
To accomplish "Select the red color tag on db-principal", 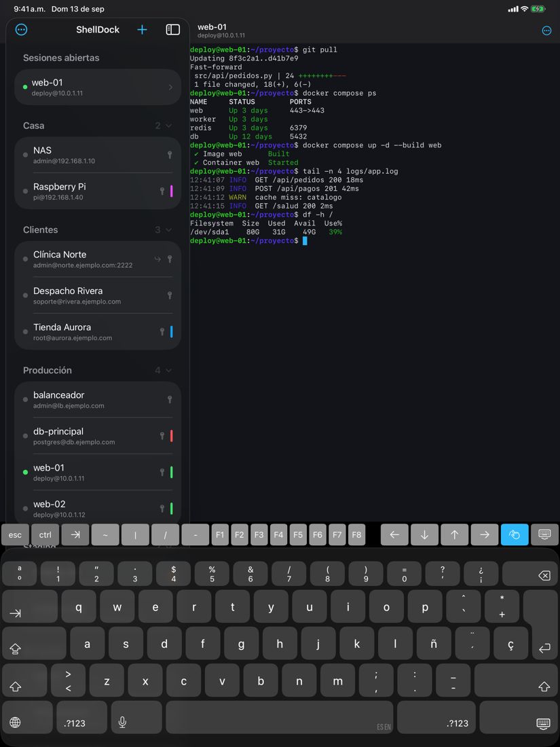I will click(x=172, y=436).
